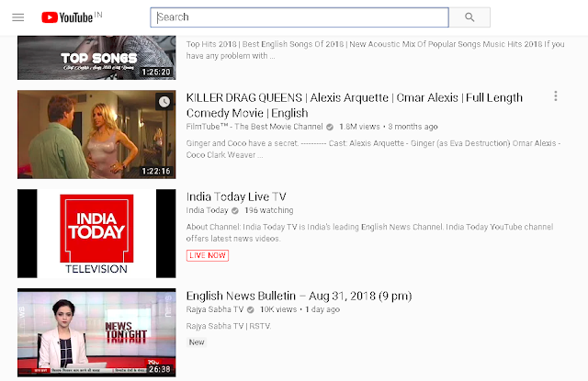Visit FilmTube The Best Movie Channel

click(254, 127)
